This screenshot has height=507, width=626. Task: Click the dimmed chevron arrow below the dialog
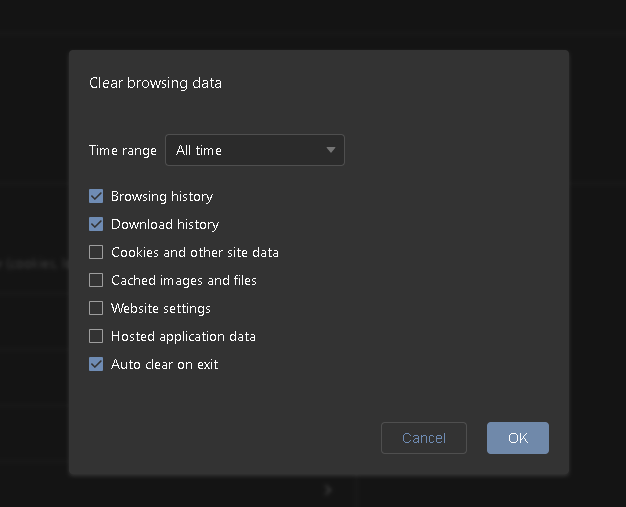[328, 490]
